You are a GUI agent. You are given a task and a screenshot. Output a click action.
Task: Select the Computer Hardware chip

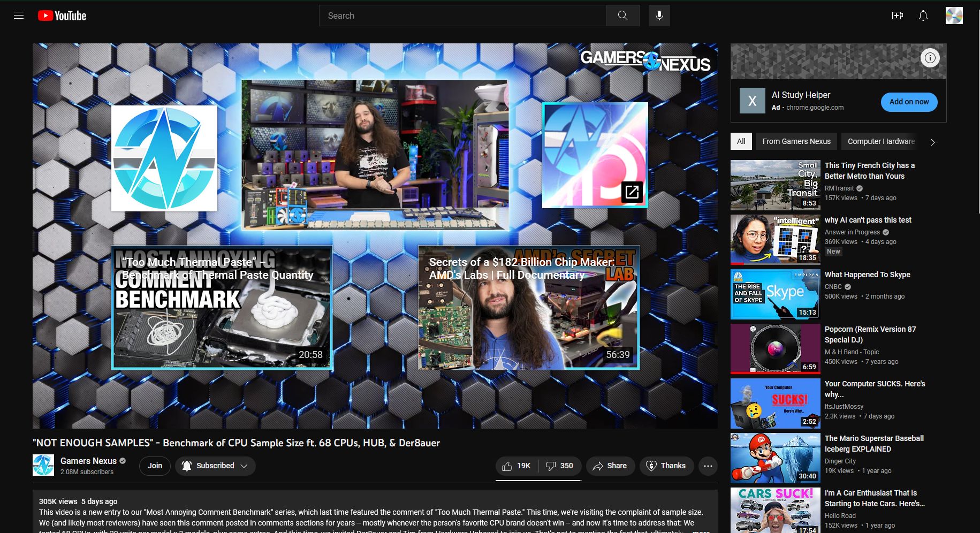click(x=881, y=141)
